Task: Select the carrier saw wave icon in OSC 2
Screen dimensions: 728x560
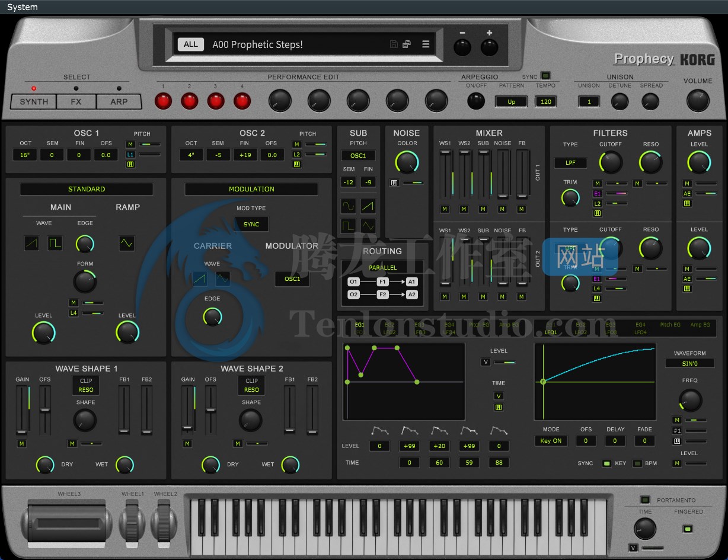Action: pyautogui.click(x=199, y=279)
